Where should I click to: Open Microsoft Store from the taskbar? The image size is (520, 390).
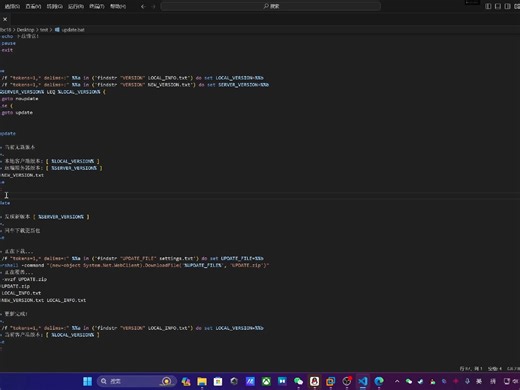coord(218,381)
